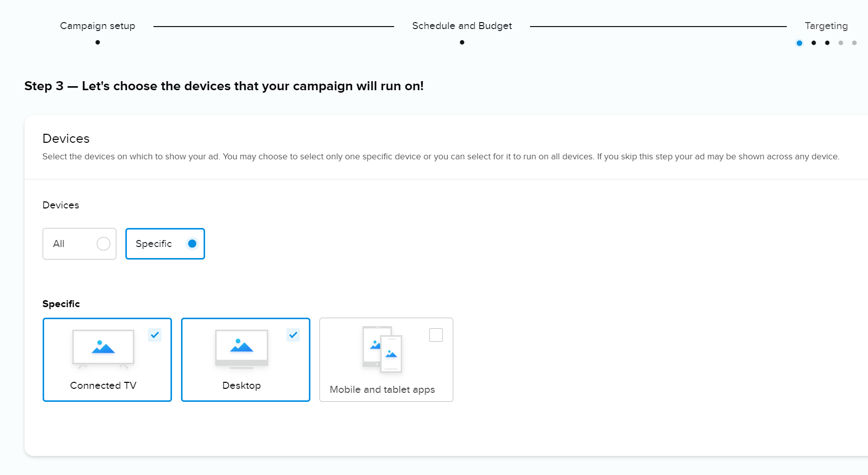Screen dimensions: 868x475
Task: Click the active blue Targeting progress dot
Action: pyautogui.click(x=799, y=43)
